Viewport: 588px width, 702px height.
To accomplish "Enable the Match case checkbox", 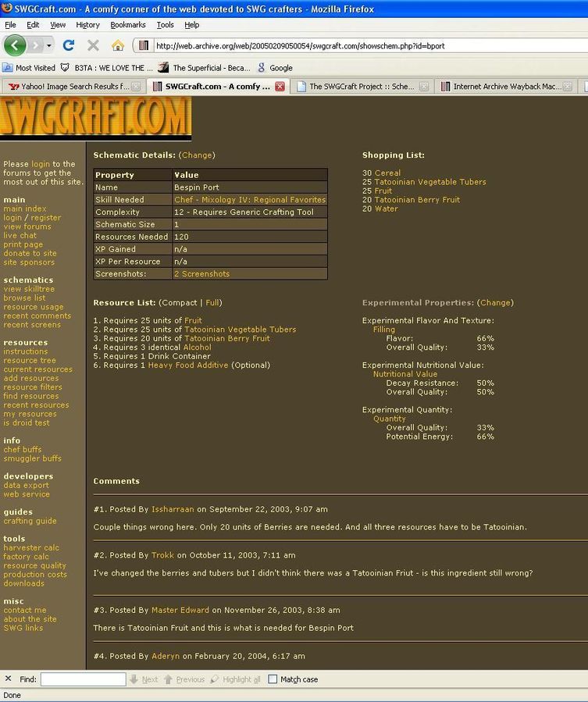I will (x=273, y=679).
